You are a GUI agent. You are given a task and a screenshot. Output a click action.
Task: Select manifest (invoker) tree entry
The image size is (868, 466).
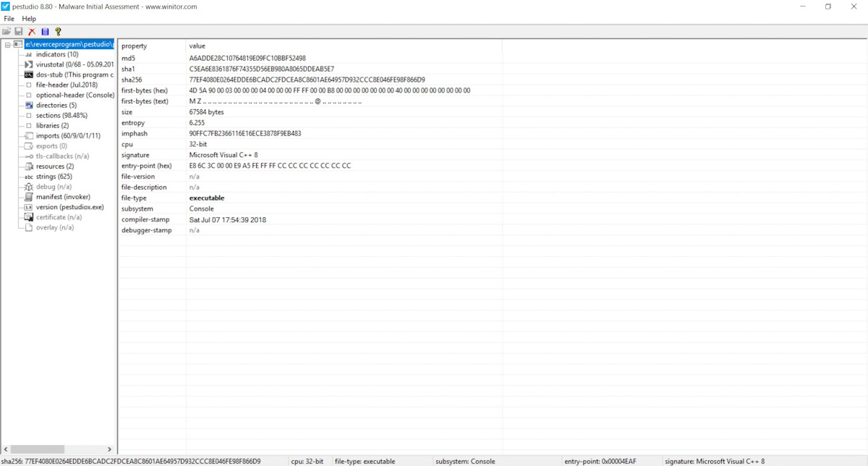click(x=63, y=197)
